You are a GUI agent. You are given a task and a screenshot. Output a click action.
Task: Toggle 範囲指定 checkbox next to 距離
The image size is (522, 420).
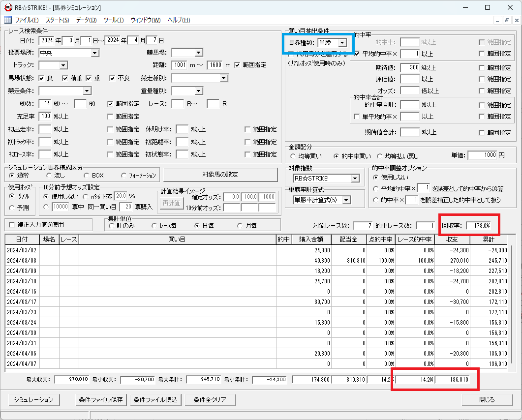237,65
